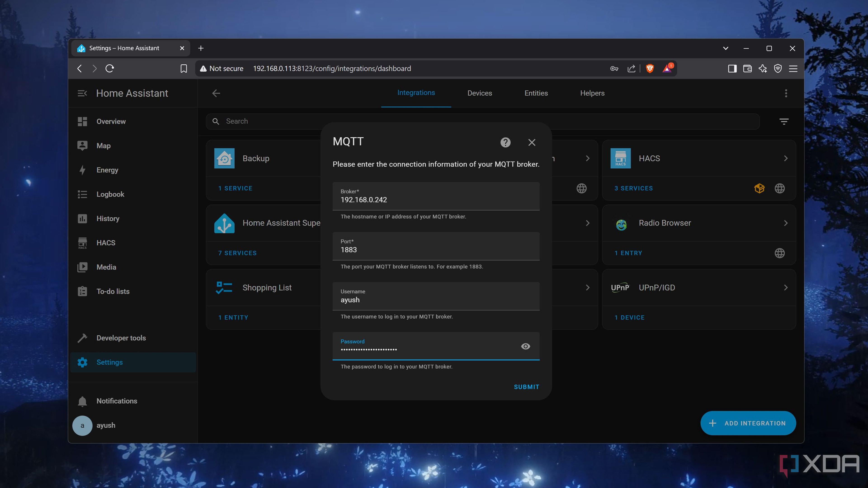The image size is (868, 488).
Task: Open the 3 SERVICES link under HACS
Action: pyautogui.click(x=633, y=188)
